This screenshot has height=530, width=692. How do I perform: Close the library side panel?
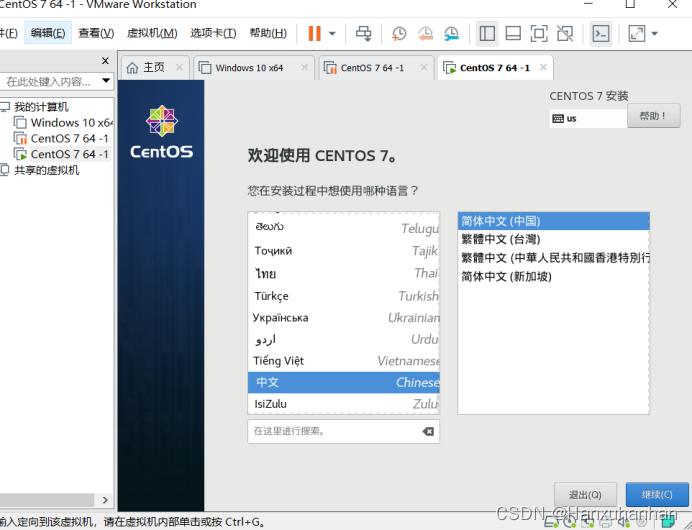(x=105, y=61)
